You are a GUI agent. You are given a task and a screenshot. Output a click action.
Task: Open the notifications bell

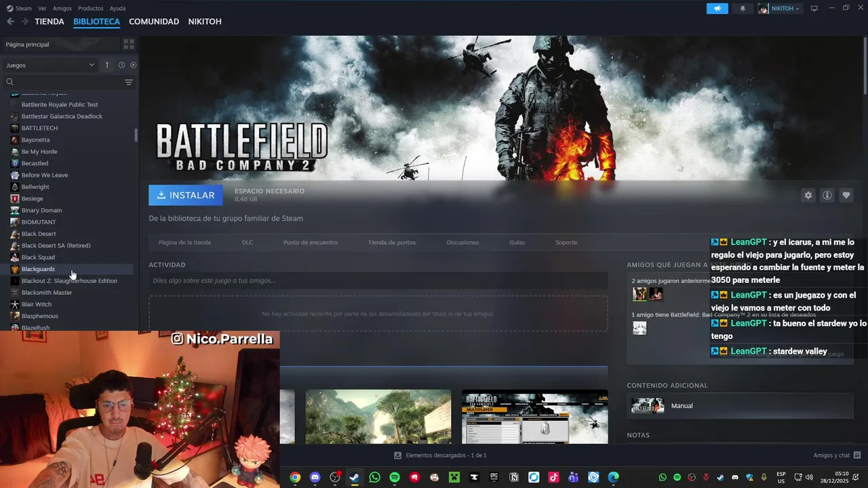(743, 8)
